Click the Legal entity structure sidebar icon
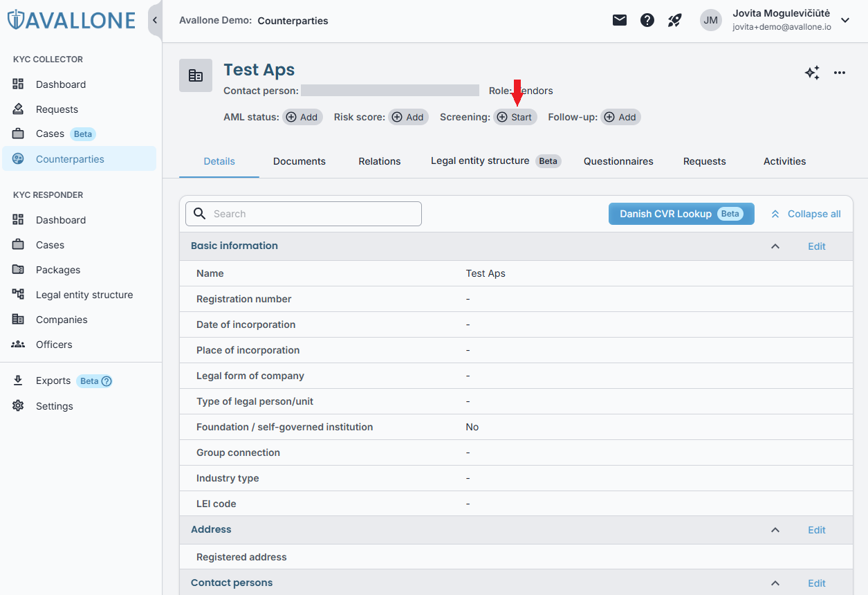 pyautogui.click(x=19, y=294)
